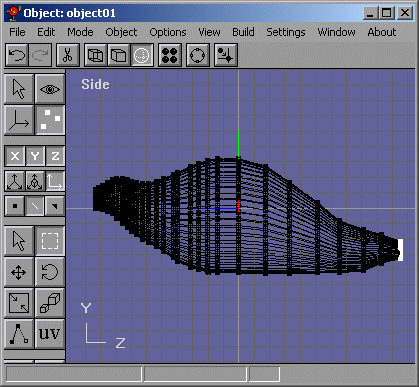This screenshot has height=387, width=419.
Task: Click the Undo arrow button
Action: pyautogui.click(x=17, y=55)
